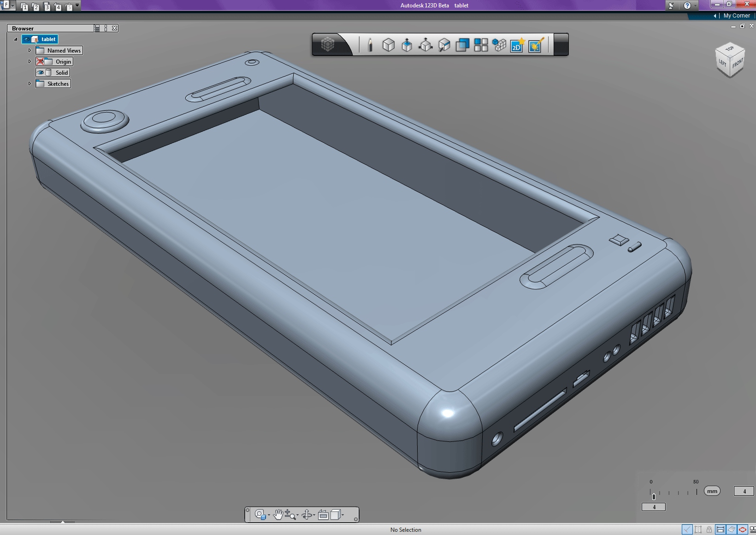The height and width of the screenshot is (535, 756).
Task: Open the Help question mark icon
Action: pos(687,6)
